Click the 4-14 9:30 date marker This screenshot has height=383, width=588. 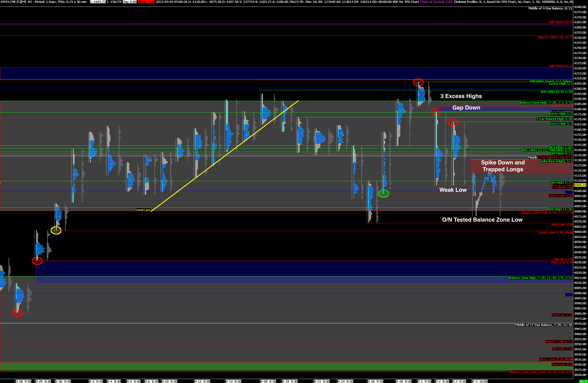pos(233,381)
